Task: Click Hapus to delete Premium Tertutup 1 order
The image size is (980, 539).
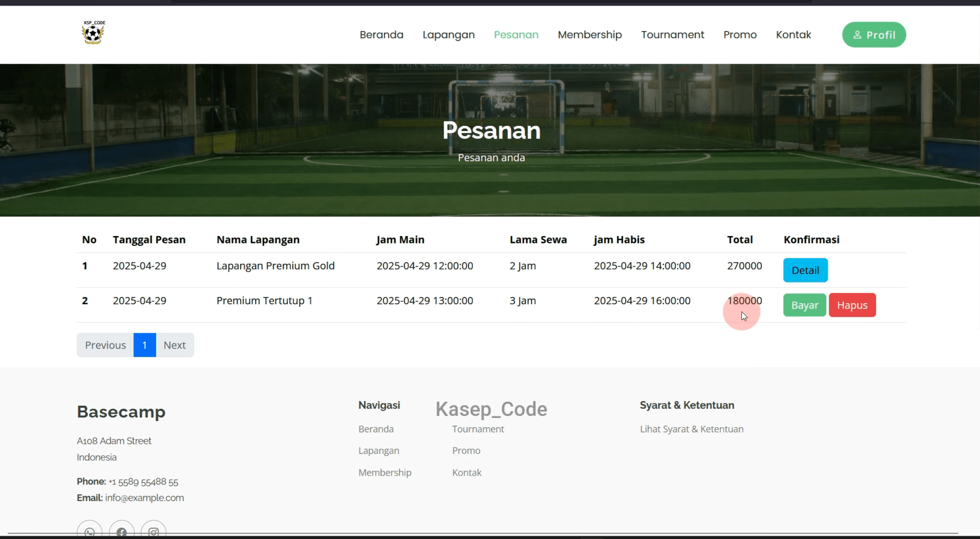Action: tap(852, 305)
